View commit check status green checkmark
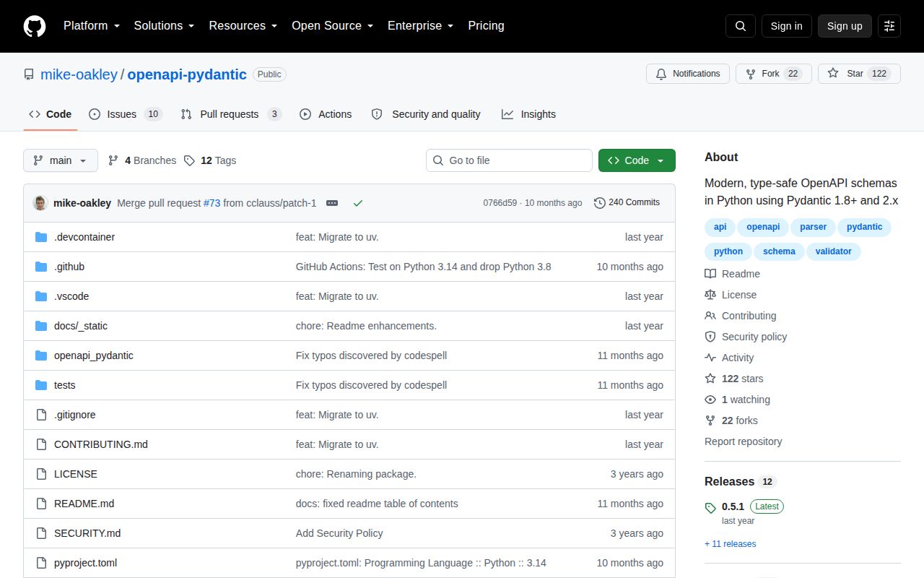This screenshot has height=578, width=924. pyautogui.click(x=358, y=203)
